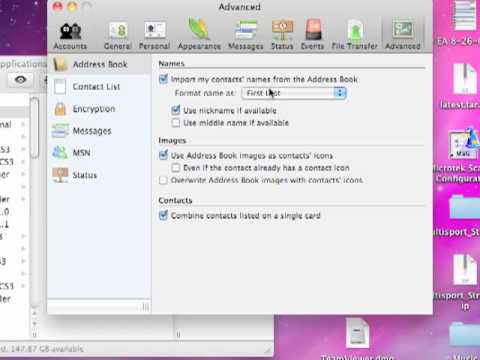480x360 pixels.
Task: Enable Use middle name if available
Action: pos(176,123)
